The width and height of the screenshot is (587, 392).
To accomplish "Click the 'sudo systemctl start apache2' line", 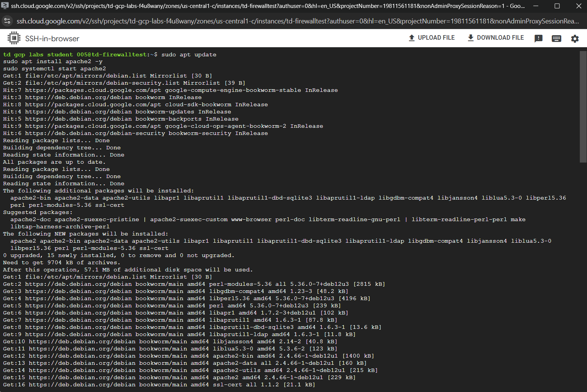I will tap(54, 68).
